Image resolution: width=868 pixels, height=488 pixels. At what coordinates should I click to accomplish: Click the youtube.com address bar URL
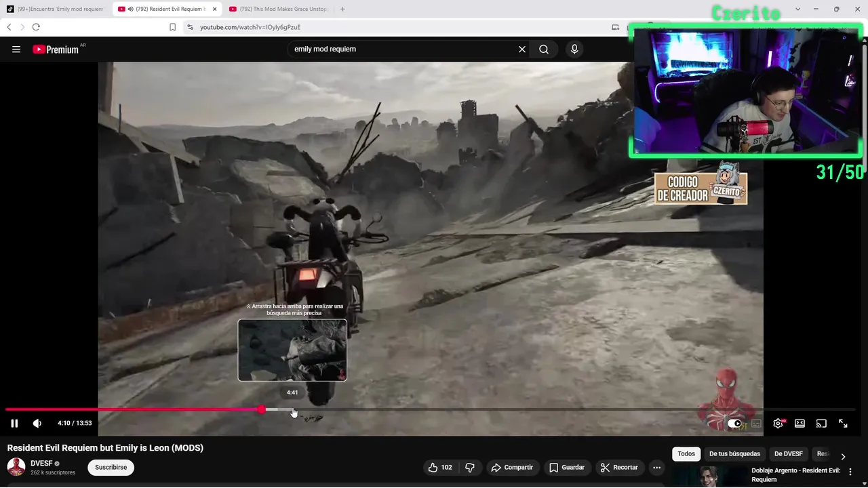pyautogui.click(x=250, y=27)
